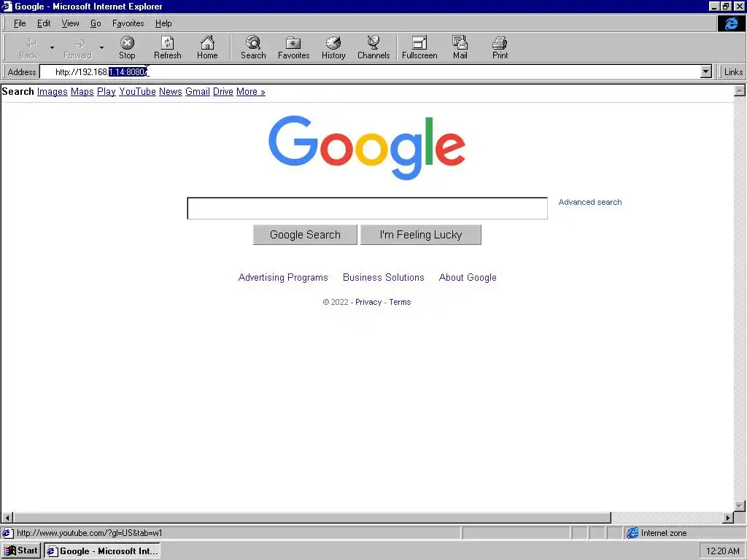747x560 pixels.
Task: Open the Drive link
Action: [223, 91]
